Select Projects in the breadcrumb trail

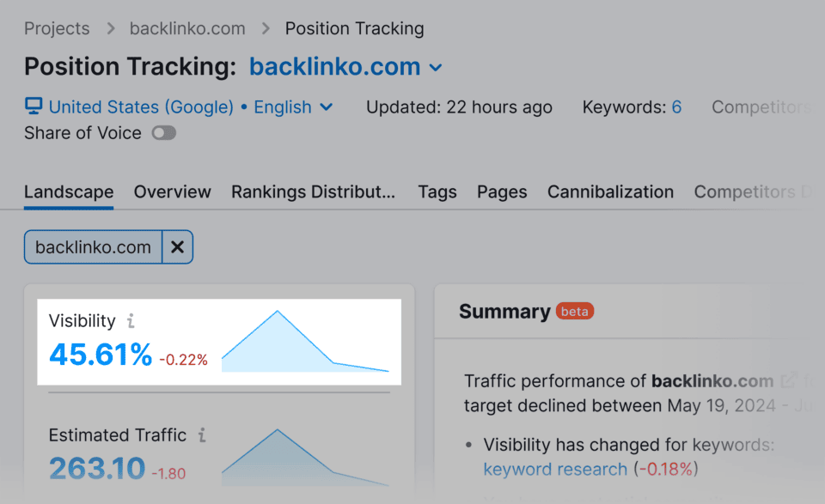click(x=57, y=28)
